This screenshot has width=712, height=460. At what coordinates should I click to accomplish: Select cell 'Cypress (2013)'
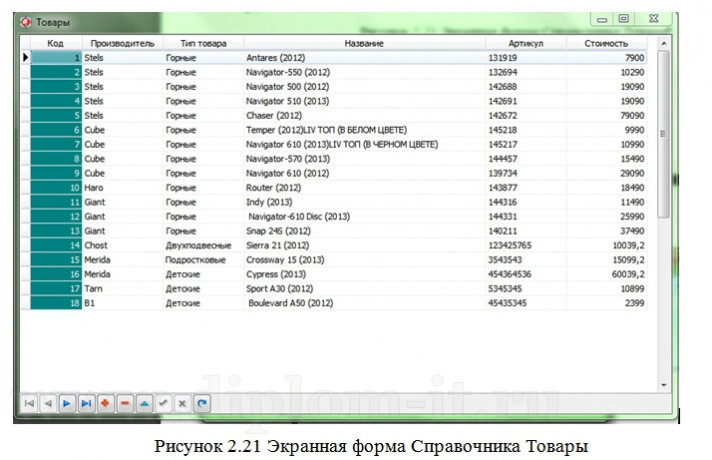coord(364,274)
